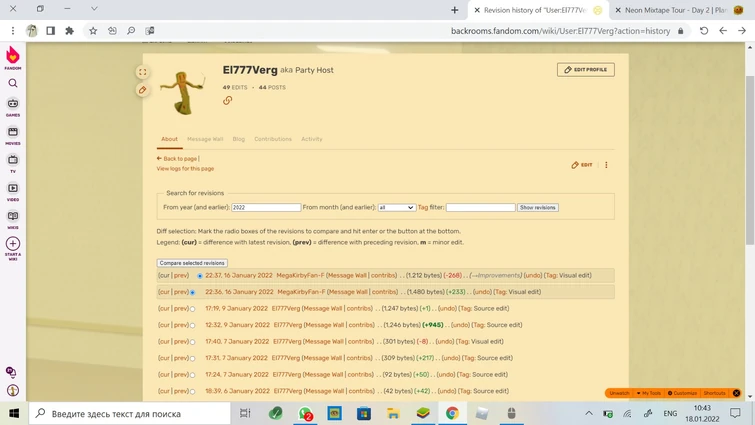Select radio for 17:19, 9 January 2022 revision

pyautogui.click(x=193, y=309)
